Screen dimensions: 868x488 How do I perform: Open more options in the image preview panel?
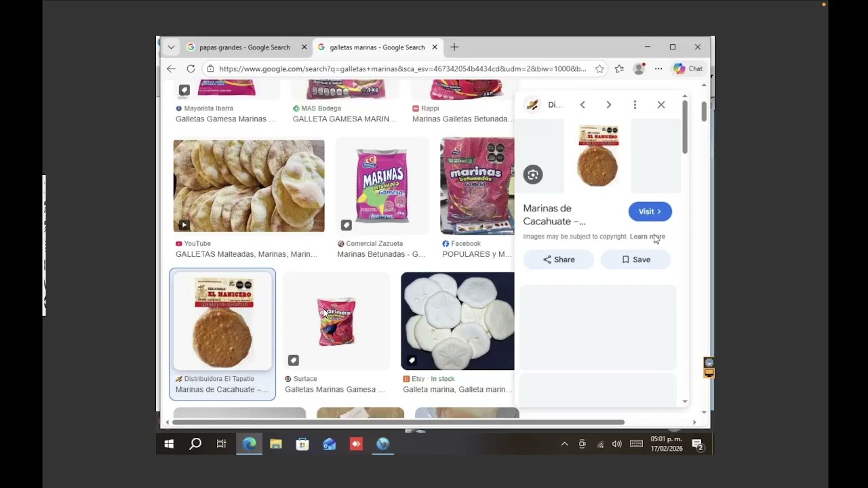point(635,104)
